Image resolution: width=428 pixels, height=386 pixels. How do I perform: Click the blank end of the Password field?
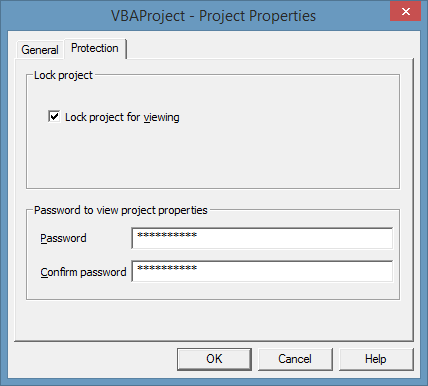pyautogui.click(x=295, y=238)
